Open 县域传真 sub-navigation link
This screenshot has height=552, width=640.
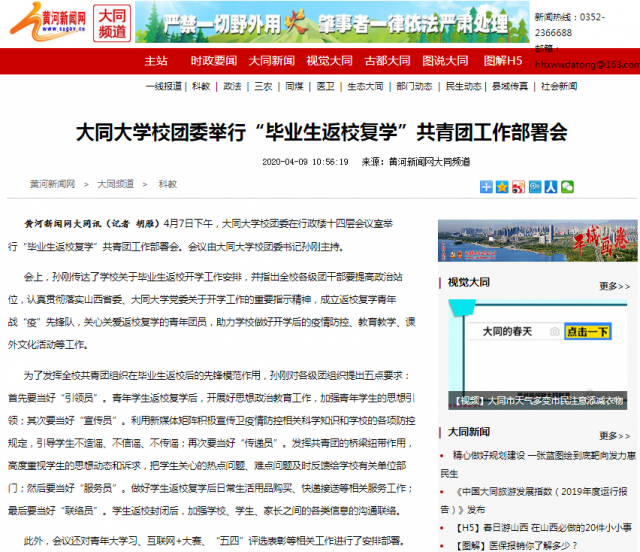click(x=510, y=86)
